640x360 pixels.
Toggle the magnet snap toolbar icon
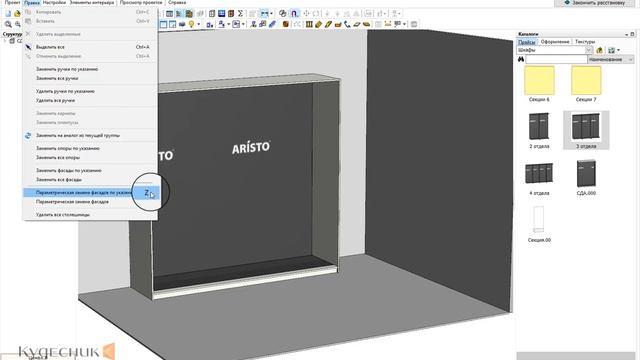pyautogui.click(x=295, y=13)
